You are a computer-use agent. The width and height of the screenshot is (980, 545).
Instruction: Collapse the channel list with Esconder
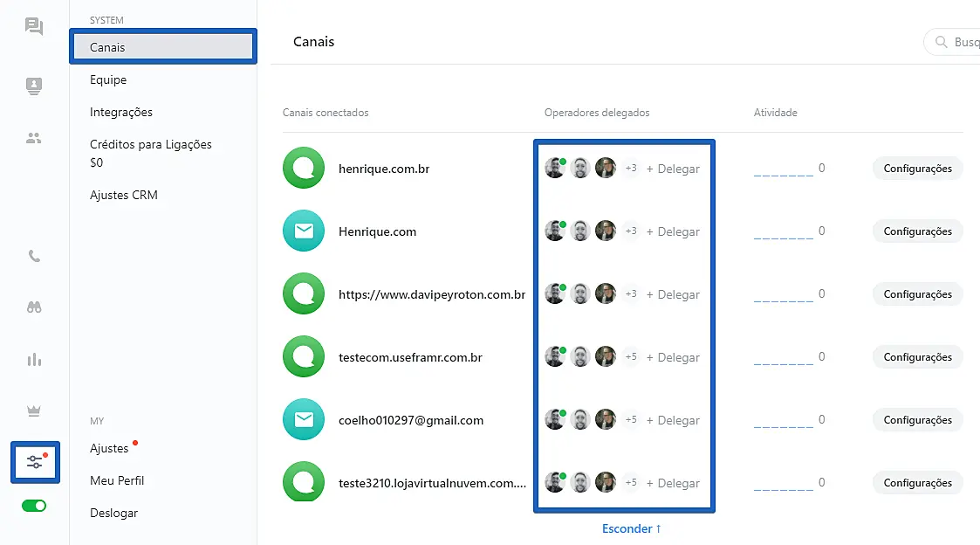coord(631,528)
